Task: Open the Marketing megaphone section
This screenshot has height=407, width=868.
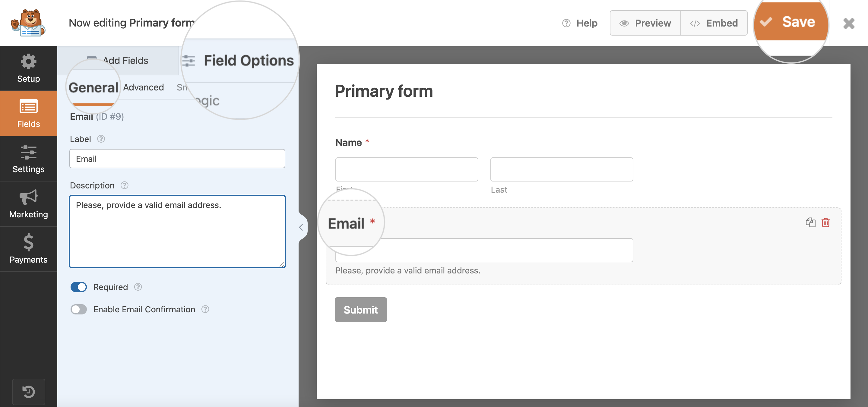Action: [28, 204]
